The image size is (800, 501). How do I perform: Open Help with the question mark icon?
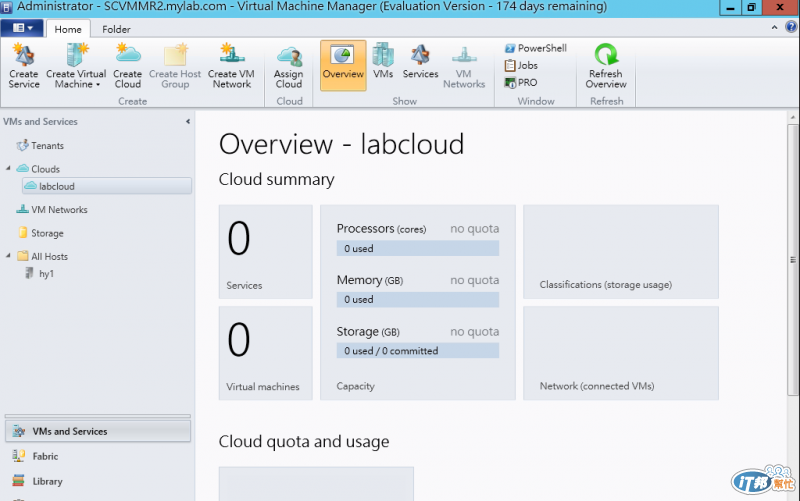coord(791,27)
